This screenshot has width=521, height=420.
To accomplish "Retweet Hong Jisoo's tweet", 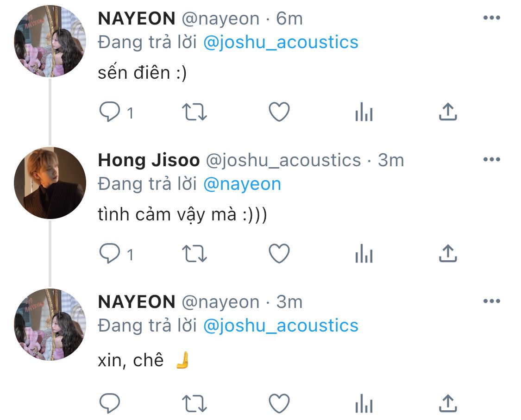I will click(195, 254).
